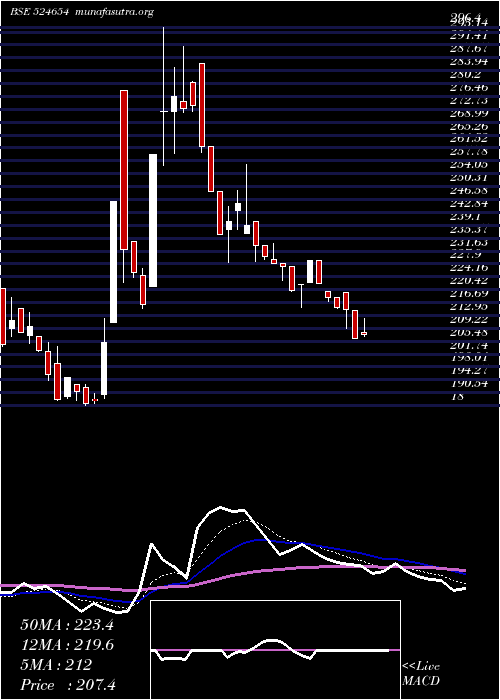Click the 224.16 price axis label
The width and height of the screenshot is (500, 700).
coord(468,267)
